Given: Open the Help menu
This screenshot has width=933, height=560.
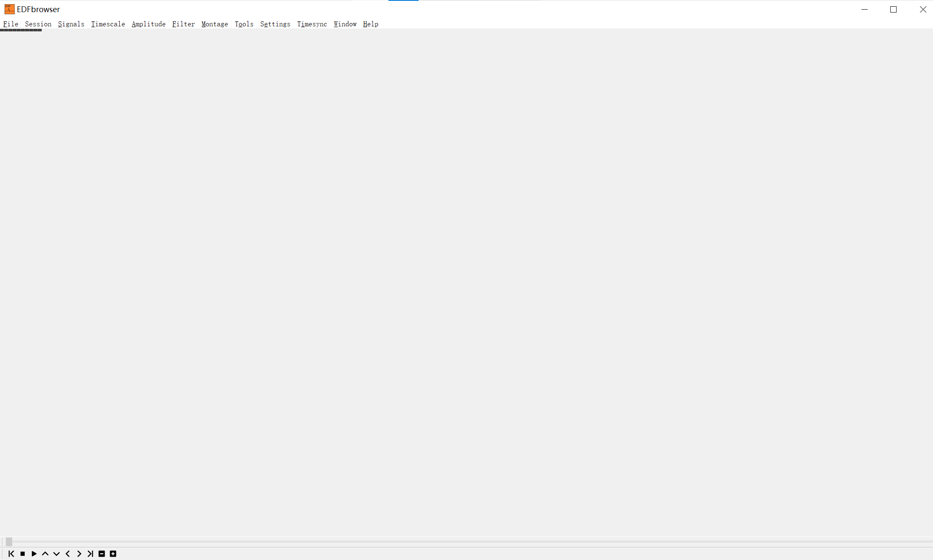Looking at the screenshot, I should (x=370, y=24).
